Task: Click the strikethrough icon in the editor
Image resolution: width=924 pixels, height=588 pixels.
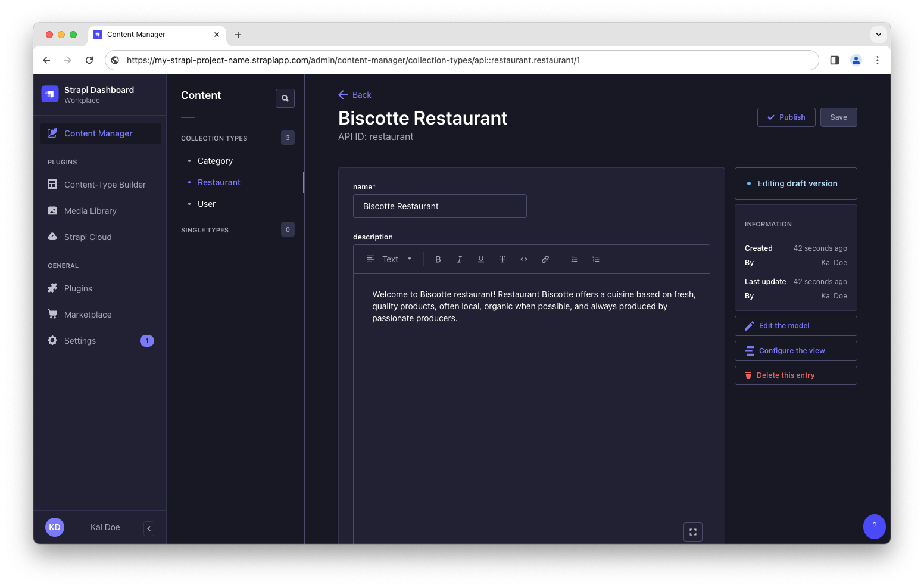Action: click(502, 259)
